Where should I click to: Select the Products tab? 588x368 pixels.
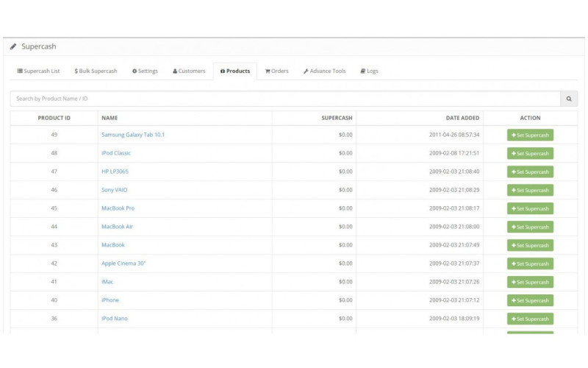[235, 71]
